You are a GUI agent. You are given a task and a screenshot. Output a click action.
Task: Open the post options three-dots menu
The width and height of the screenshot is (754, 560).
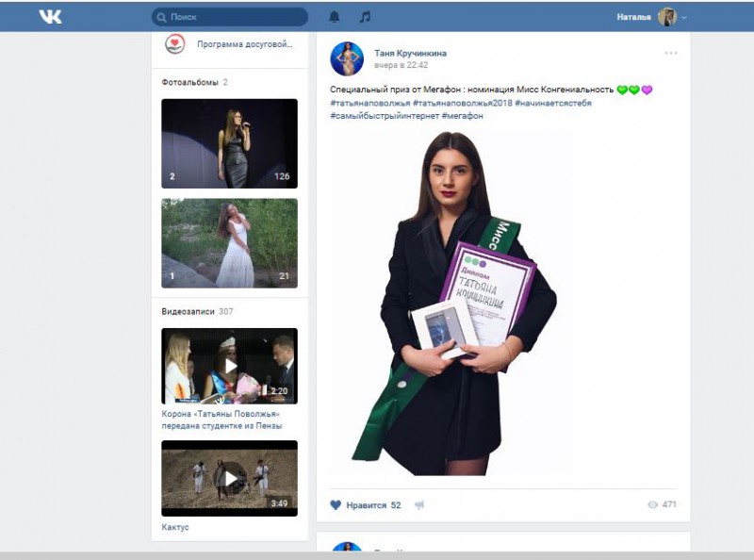coord(670,53)
